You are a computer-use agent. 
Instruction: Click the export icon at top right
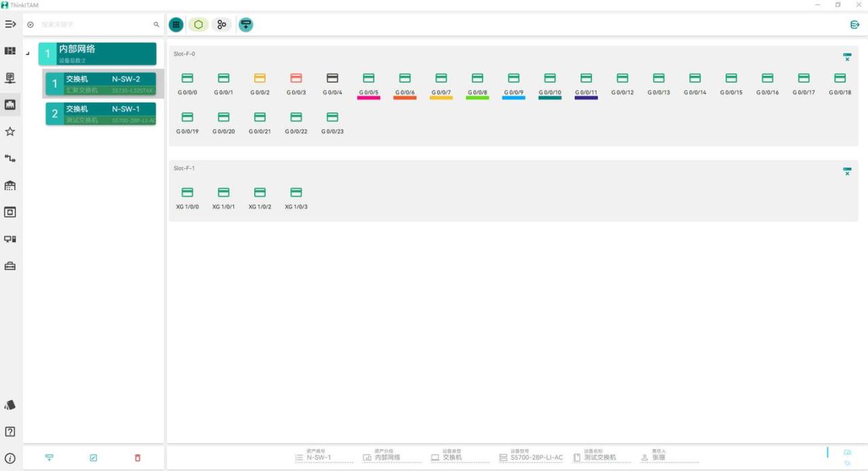coord(854,24)
